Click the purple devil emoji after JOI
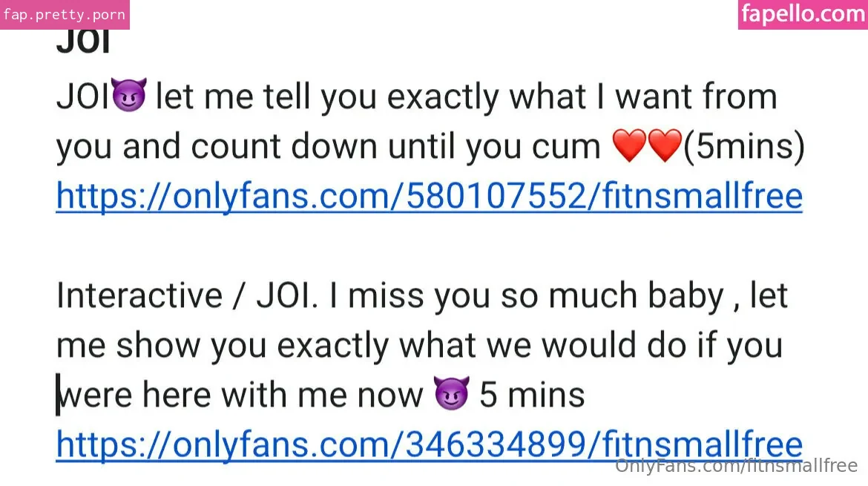This screenshot has width=868, height=486. (129, 95)
